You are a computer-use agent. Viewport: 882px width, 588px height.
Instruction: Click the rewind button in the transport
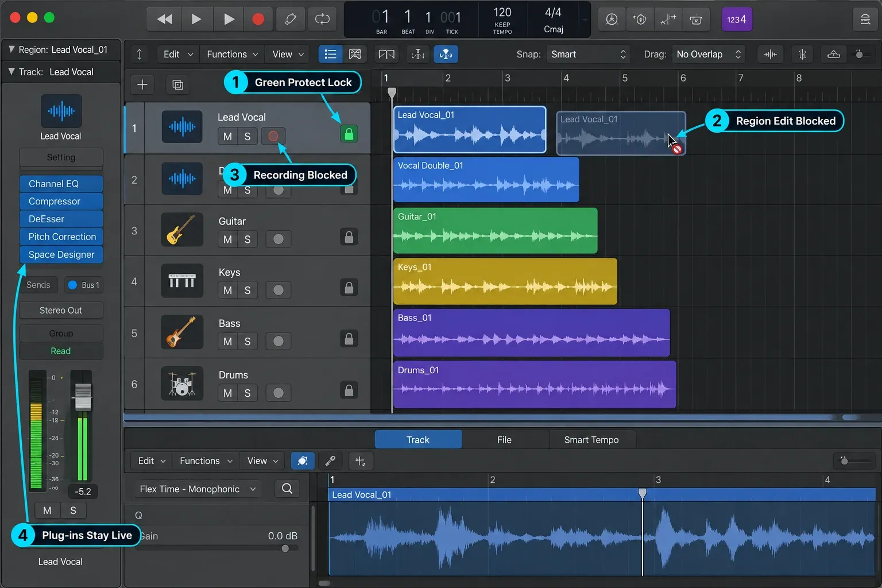164,19
